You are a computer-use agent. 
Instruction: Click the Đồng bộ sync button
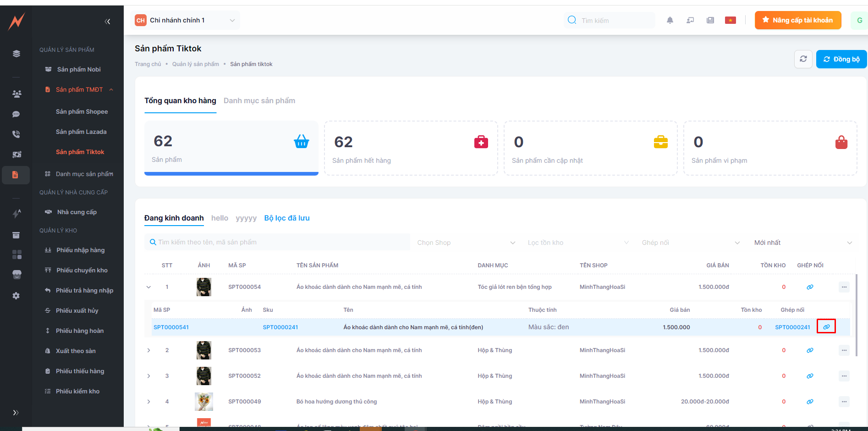click(841, 59)
